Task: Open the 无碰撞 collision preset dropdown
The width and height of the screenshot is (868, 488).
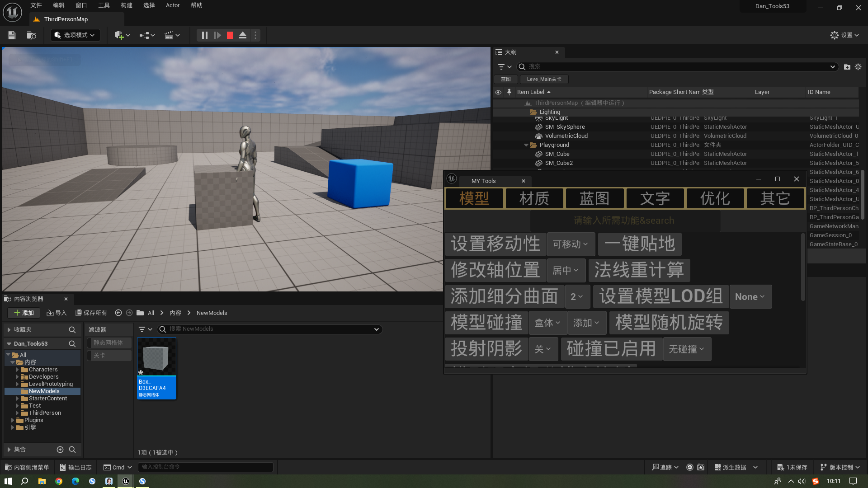Action: tap(687, 349)
